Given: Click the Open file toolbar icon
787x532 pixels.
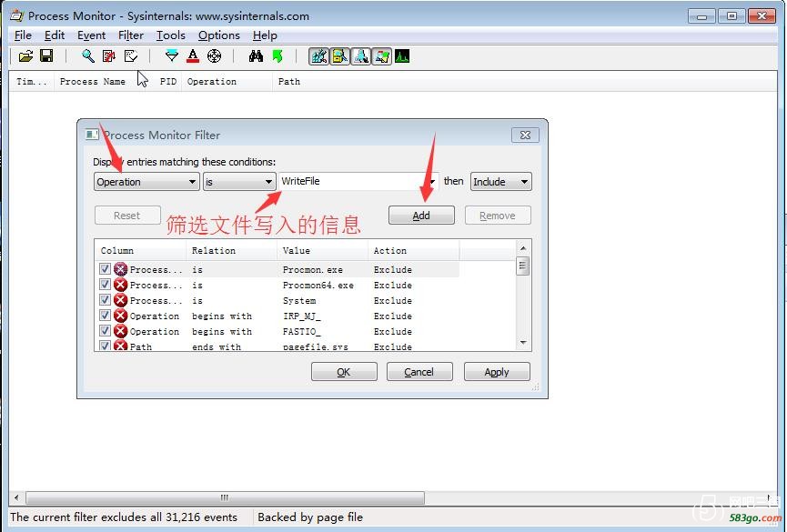Looking at the screenshot, I should tap(25, 56).
